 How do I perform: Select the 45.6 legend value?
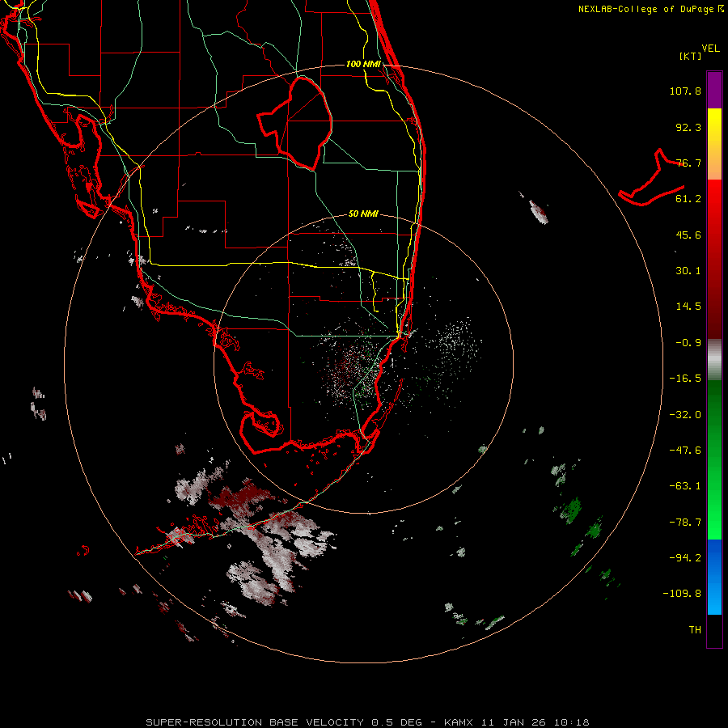tap(688, 235)
